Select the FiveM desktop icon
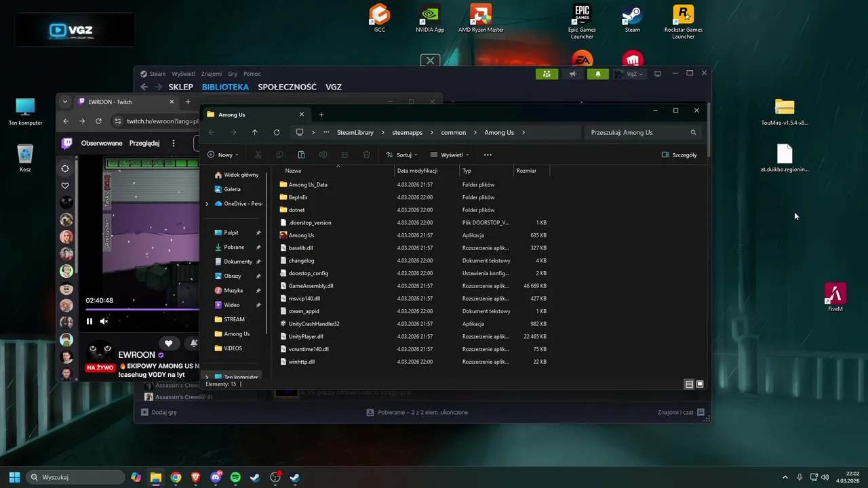The image size is (868, 488). coord(835,297)
